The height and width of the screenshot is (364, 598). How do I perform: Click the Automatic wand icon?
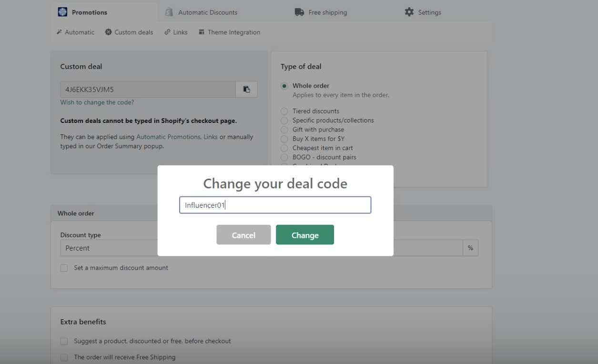pos(59,32)
